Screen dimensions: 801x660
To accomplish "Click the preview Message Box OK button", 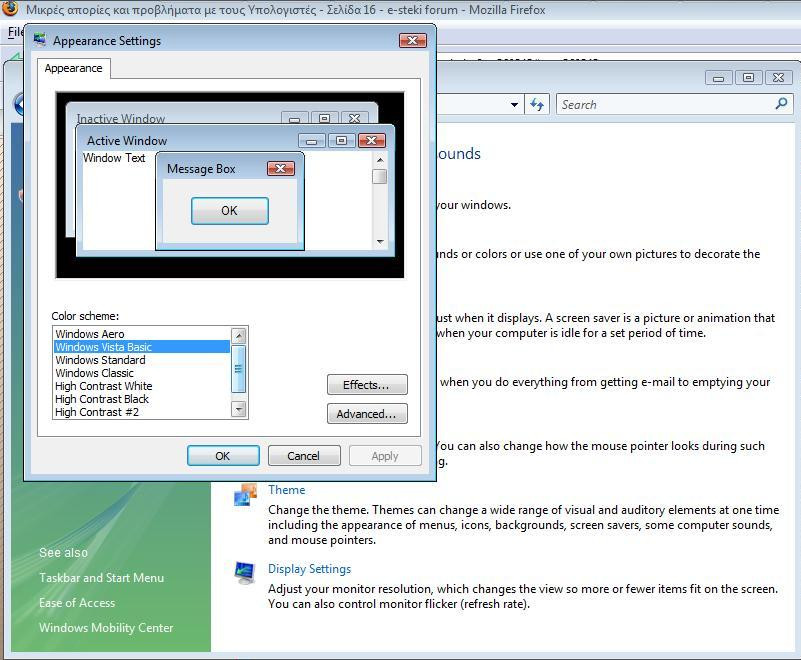I will coord(229,210).
